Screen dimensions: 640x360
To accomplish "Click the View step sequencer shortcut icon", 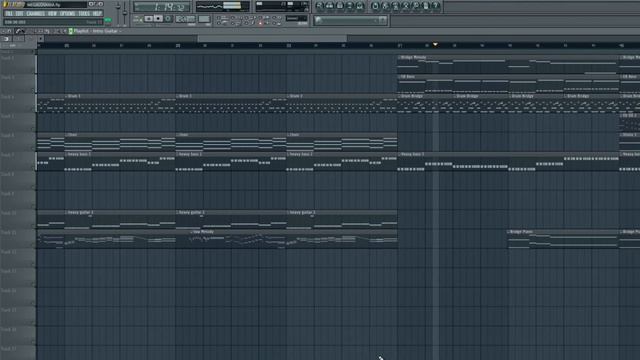I will coord(330,6).
